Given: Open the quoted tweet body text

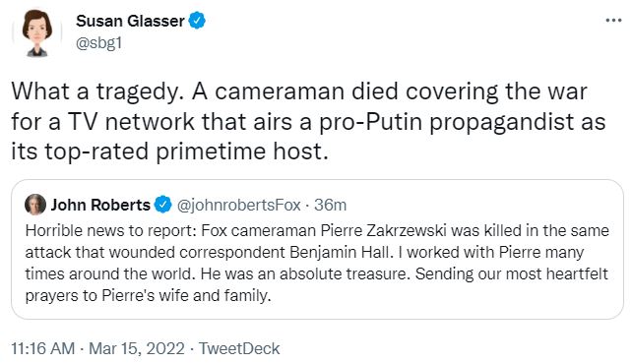Looking at the screenshot, I should coord(317,263).
